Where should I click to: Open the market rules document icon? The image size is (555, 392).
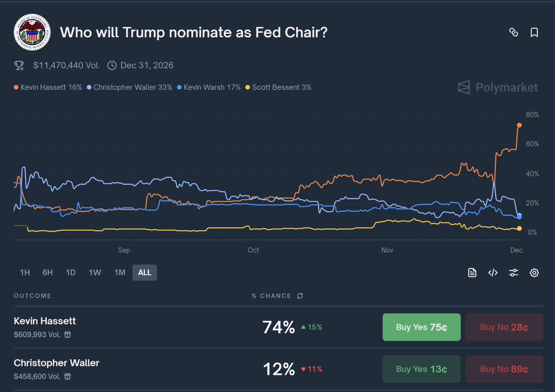coord(472,272)
